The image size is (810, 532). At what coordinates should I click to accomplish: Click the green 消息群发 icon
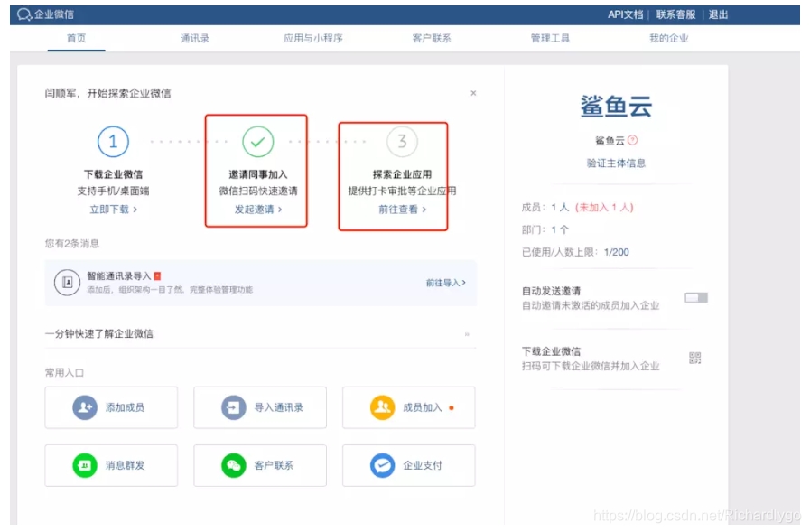tap(85, 465)
